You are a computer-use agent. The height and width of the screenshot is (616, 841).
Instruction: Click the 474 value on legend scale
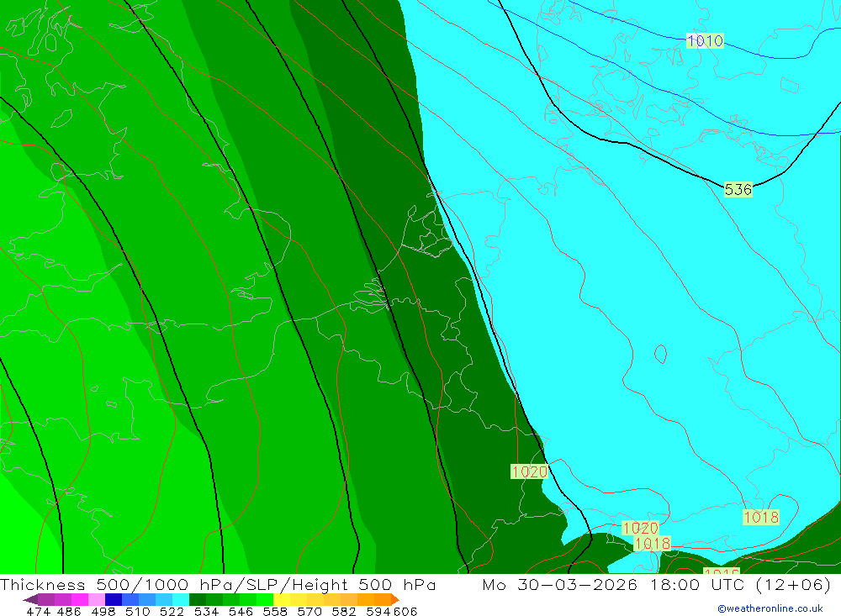pos(38,611)
